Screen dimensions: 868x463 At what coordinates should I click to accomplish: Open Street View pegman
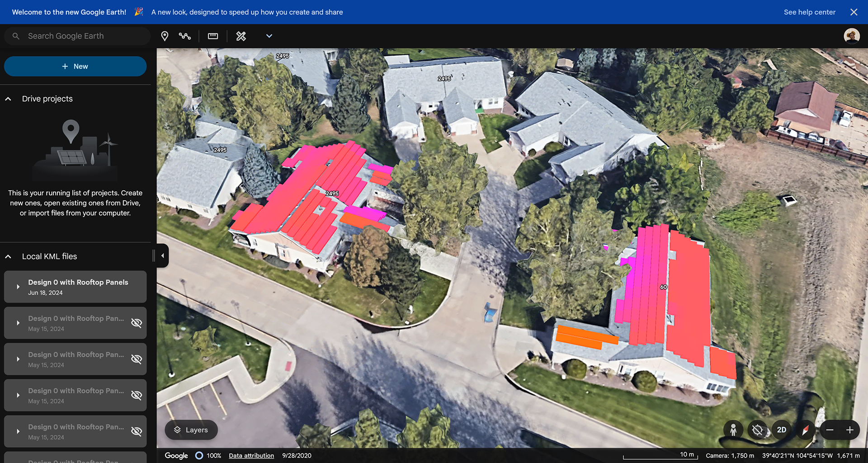coord(733,430)
